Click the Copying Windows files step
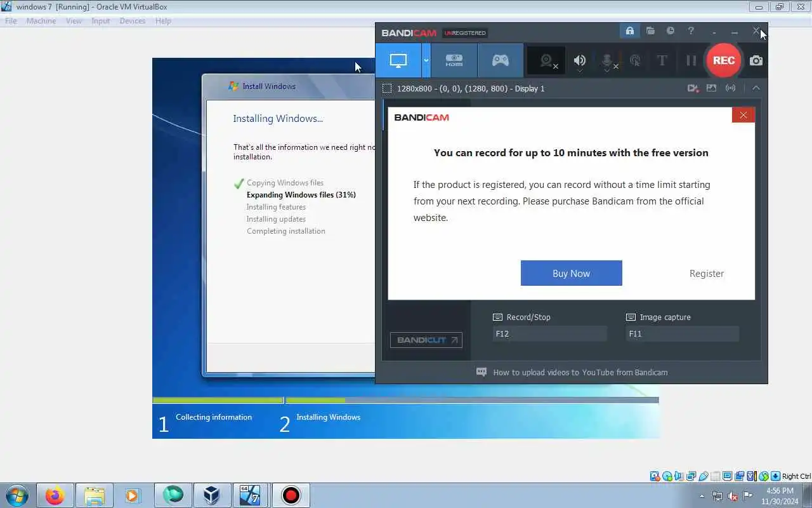 click(x=285, y=183)
